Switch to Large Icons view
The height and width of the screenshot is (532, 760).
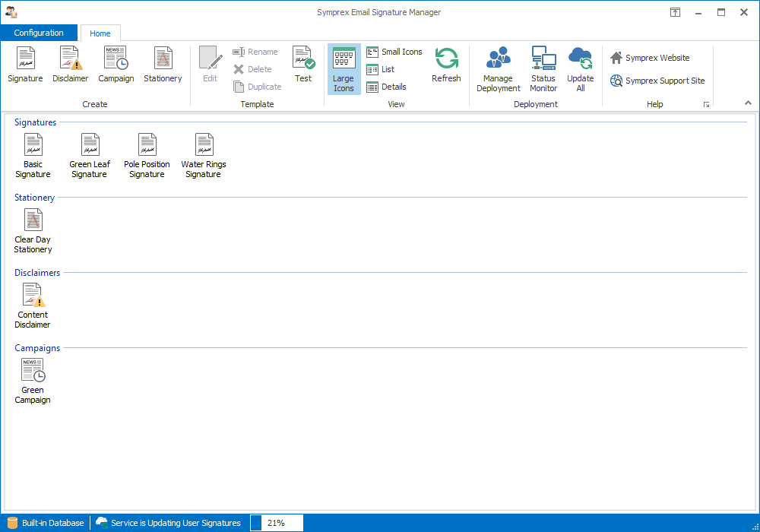(x=344, y=69)
